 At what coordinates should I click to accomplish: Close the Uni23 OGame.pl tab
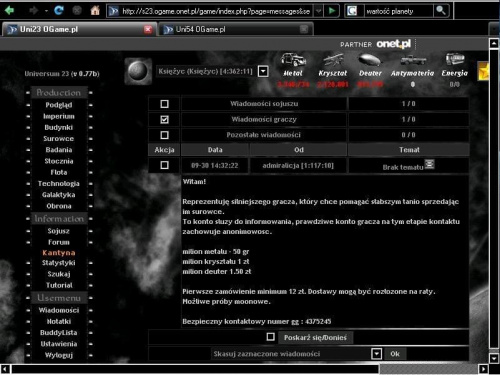pos(148,30)
